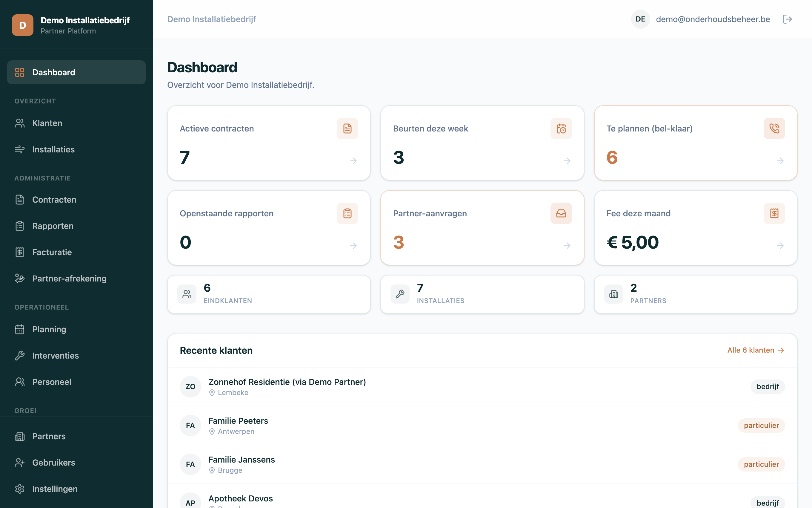Screen dimensions: 812x508
Task: Click the Lembeke location text
Action: pyautogui.click(x=233, y=393)
